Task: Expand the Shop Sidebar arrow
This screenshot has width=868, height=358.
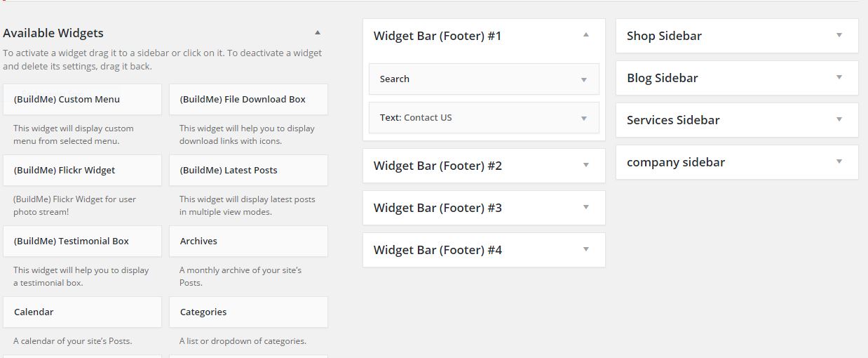Action: (x=839, y=35)
